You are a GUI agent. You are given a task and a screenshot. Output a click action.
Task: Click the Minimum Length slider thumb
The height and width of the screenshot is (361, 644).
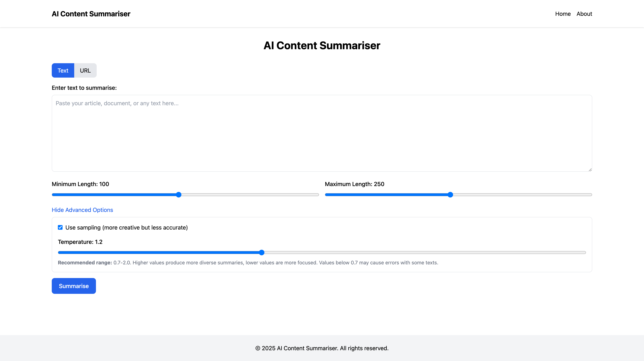pyautogui.click(x=178, y=195)
